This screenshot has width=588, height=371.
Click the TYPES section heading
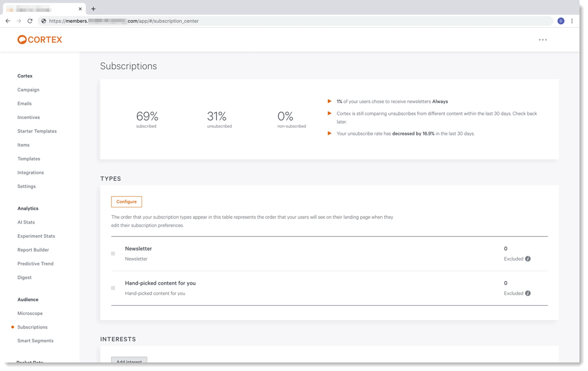click(x=110, y=179)
